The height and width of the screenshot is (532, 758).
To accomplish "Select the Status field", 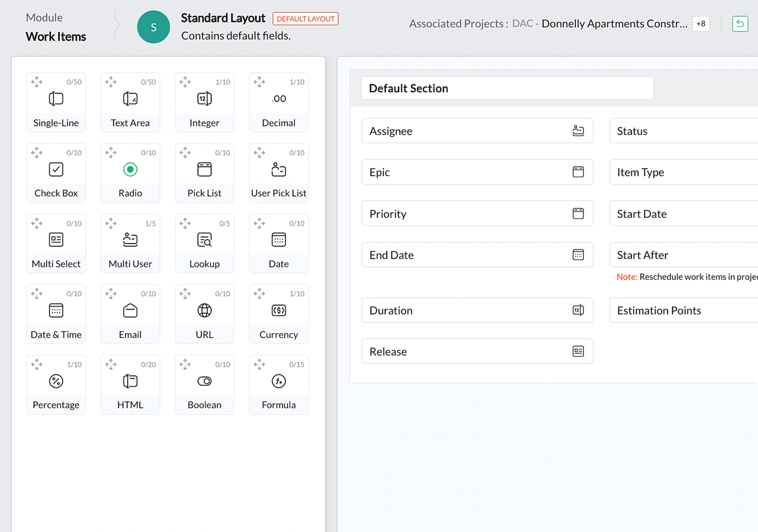I will pos(684,131).
